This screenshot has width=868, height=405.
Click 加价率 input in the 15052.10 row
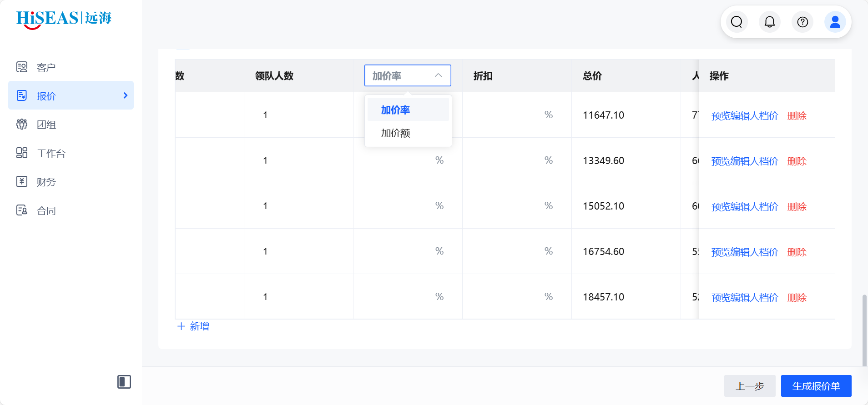click(x=408, y=206)
